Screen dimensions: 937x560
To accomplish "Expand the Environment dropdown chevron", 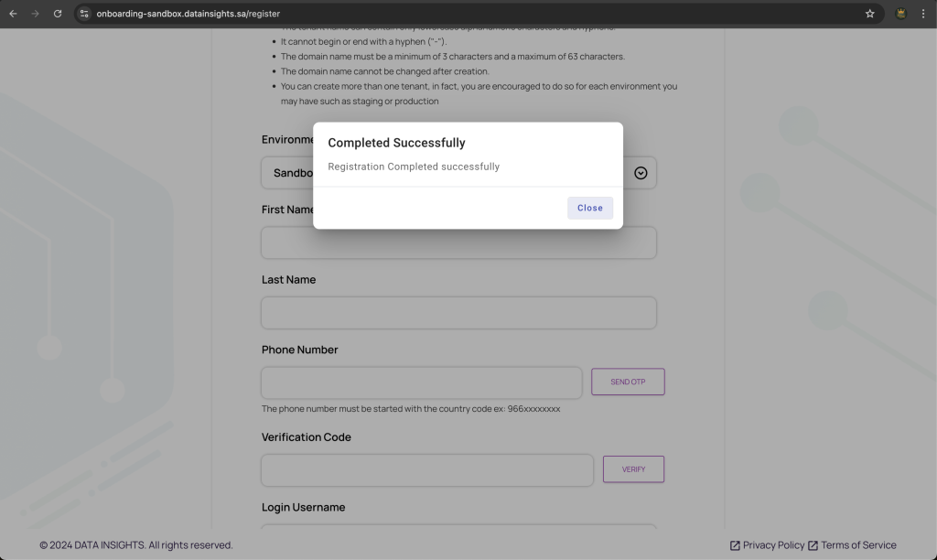I will pyautogui.click(x=641, y=173).
